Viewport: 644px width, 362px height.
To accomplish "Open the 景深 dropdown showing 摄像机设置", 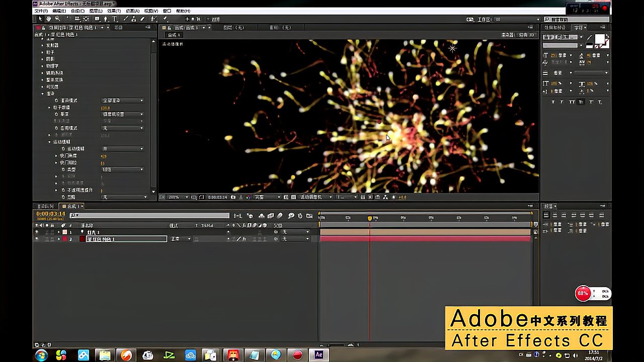I will 123,114.
